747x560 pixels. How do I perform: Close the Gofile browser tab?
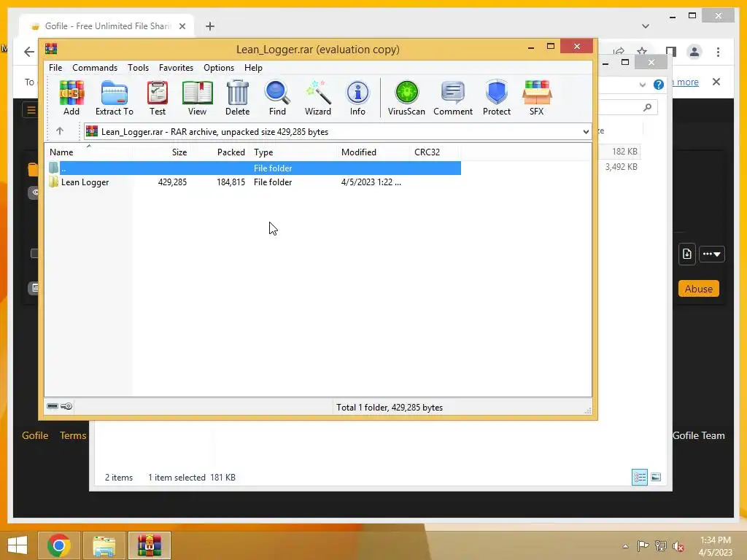click(182, 26)
